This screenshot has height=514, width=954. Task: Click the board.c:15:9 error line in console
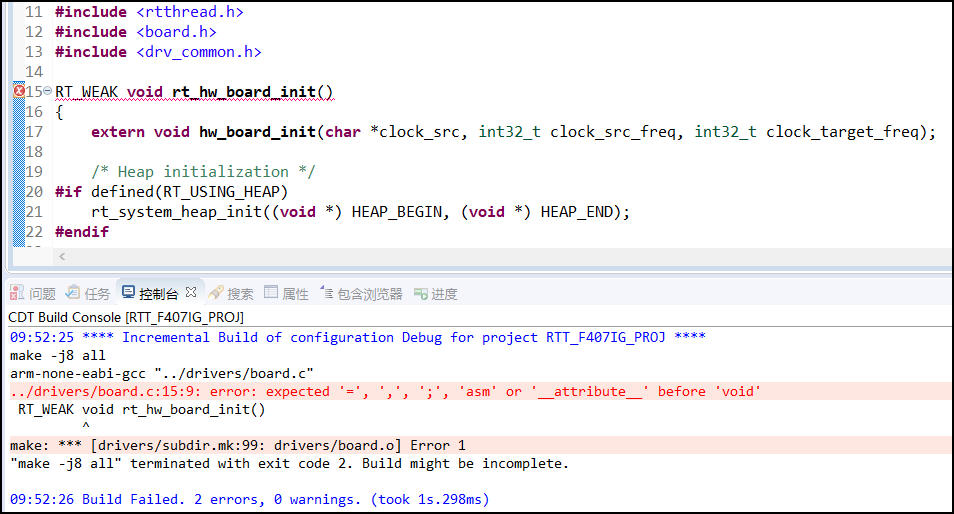pyautogui.click(x=385, y=392)
